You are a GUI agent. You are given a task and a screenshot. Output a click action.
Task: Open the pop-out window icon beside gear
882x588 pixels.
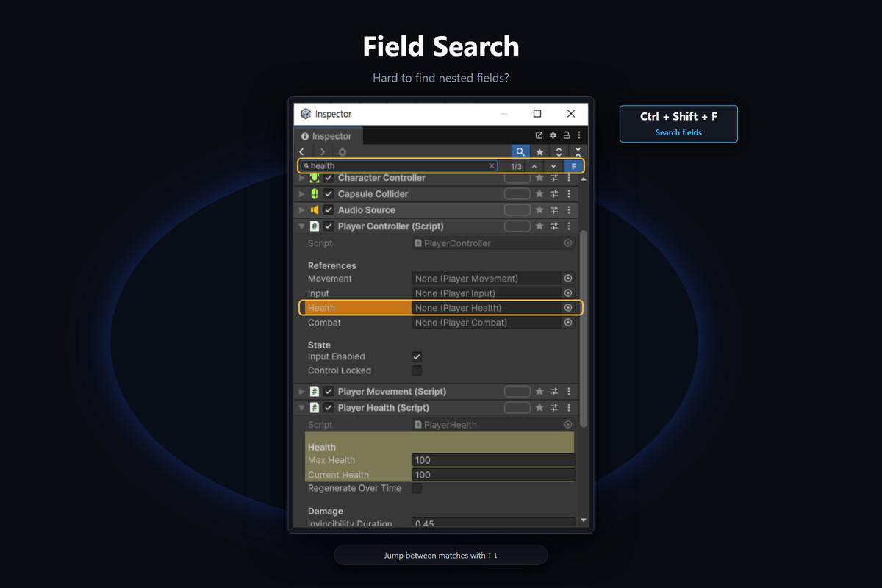(x=539, y=135)
